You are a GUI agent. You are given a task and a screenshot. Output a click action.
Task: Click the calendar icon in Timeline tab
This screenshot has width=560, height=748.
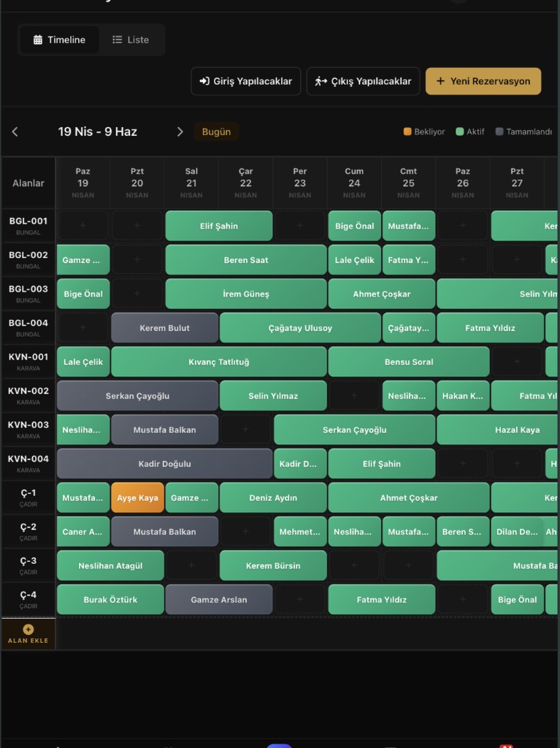[38, 39]
